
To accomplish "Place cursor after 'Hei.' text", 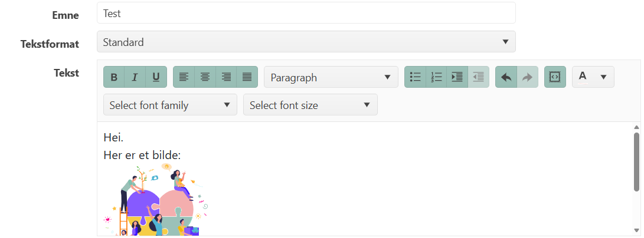I will [124, 137].
